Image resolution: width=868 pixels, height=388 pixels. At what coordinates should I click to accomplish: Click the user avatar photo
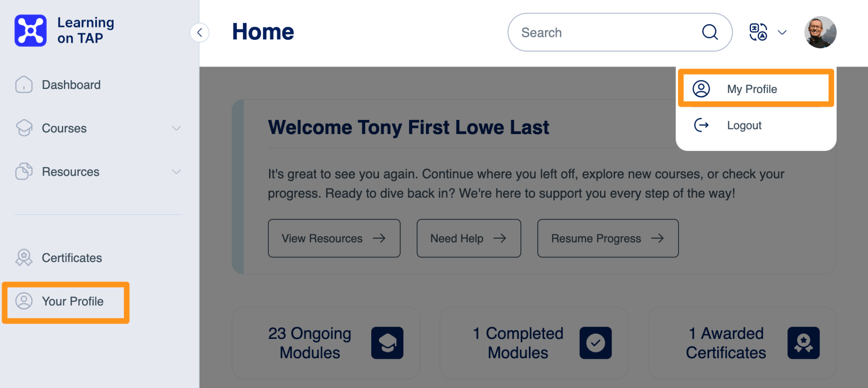tap(820, 32)
